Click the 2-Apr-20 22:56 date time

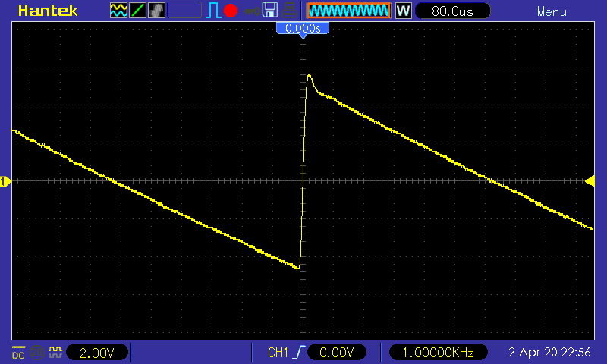click(x=549, y=353)
